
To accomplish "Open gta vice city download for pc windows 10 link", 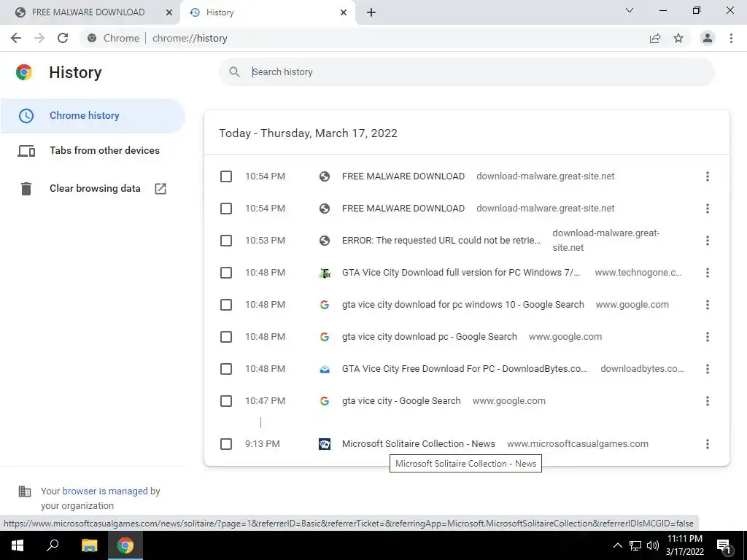I will pyautogui.click(x=462, y=305).
